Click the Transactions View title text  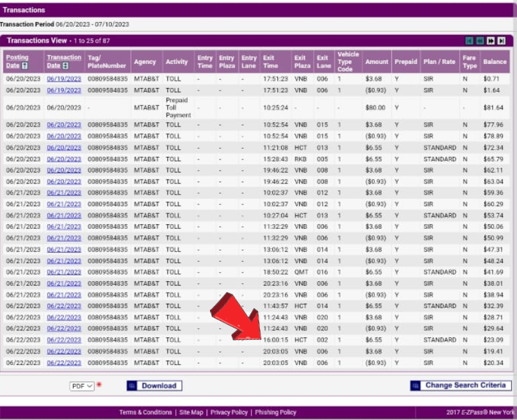[x=37, y=41]
